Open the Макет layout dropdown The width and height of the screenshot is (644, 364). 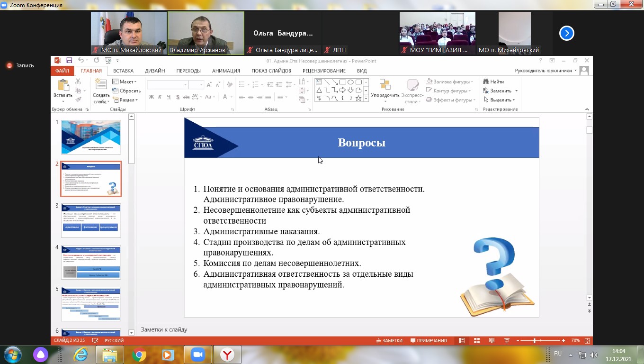[124, 82]
